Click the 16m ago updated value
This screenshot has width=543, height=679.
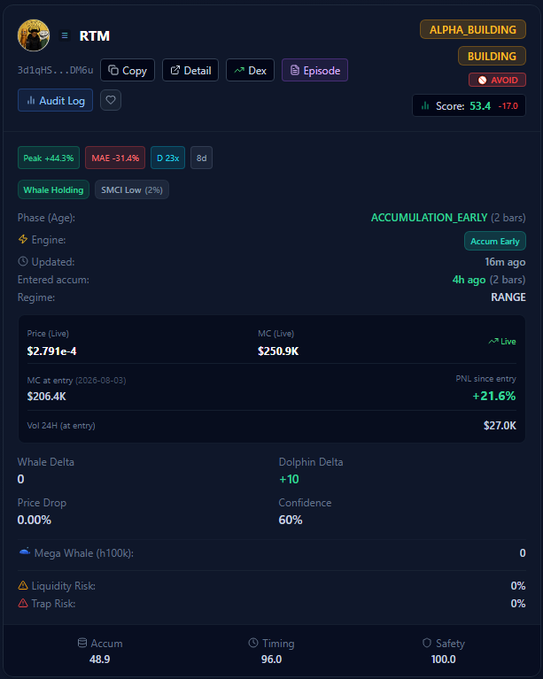(x=505, y=262)
